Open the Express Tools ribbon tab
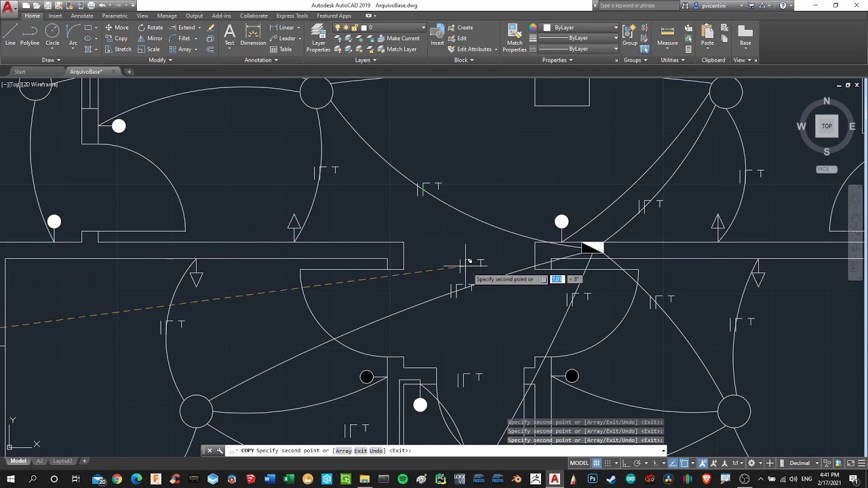The image size is (868, 488). click(292, 16)
